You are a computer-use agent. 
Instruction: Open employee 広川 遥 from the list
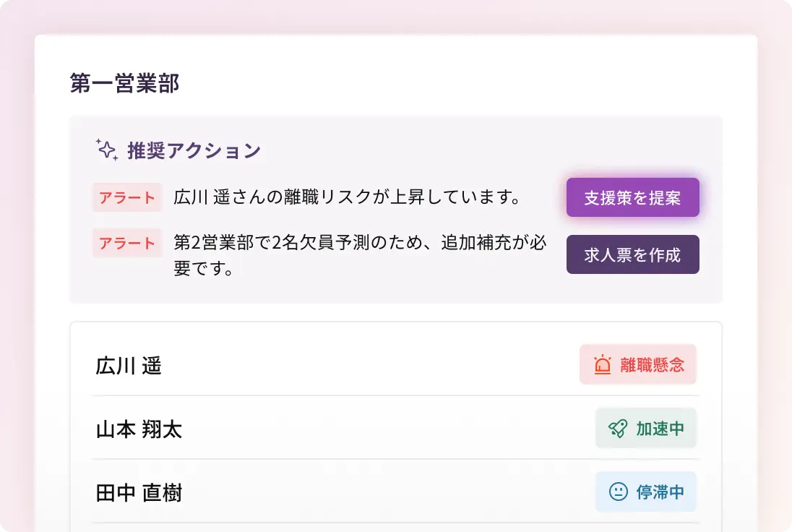pyautogui.click(x=129, y=366)
